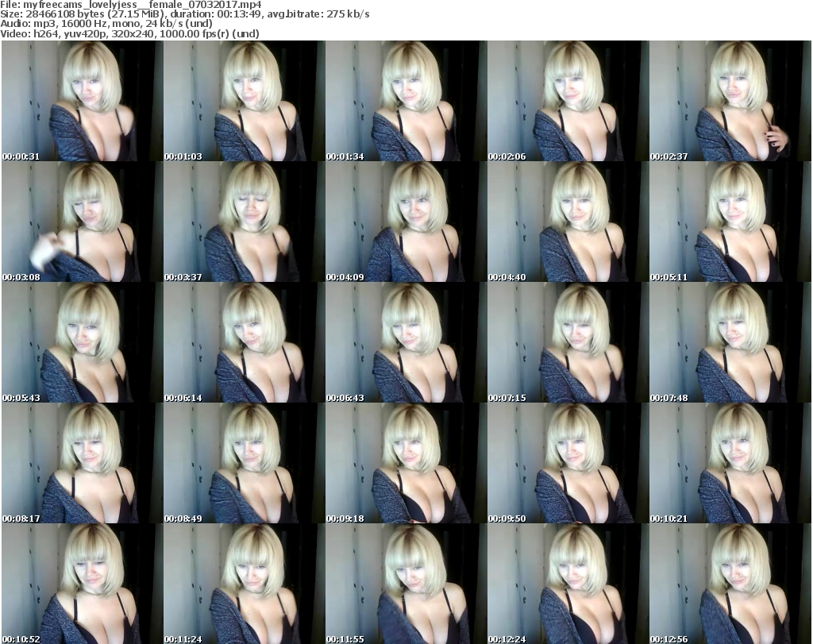
Task: Select the Size and duration info line
Action: 184,14
